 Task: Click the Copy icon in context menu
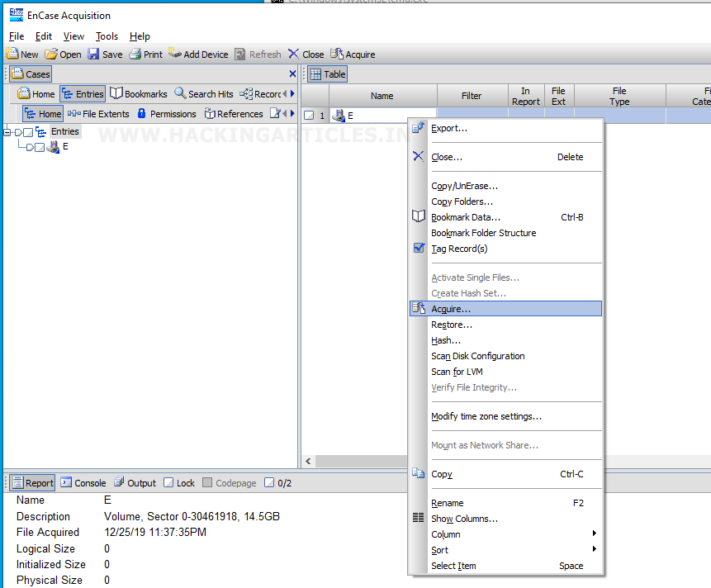click(418, 473)
